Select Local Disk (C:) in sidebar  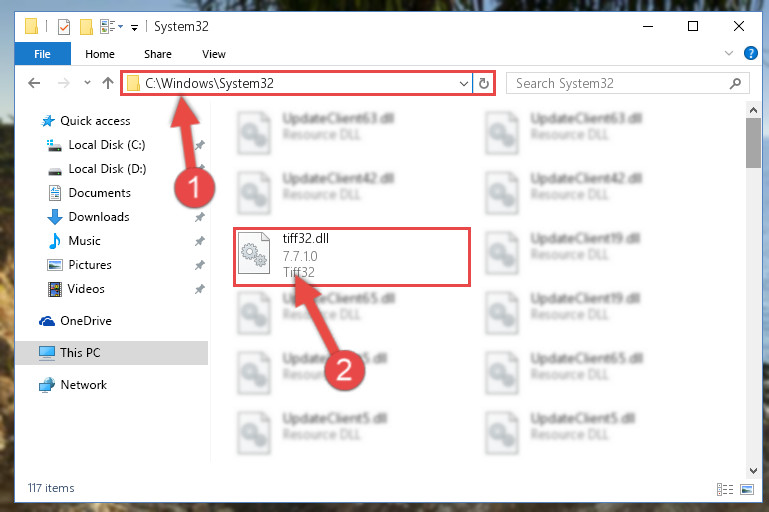click(106, 145)
